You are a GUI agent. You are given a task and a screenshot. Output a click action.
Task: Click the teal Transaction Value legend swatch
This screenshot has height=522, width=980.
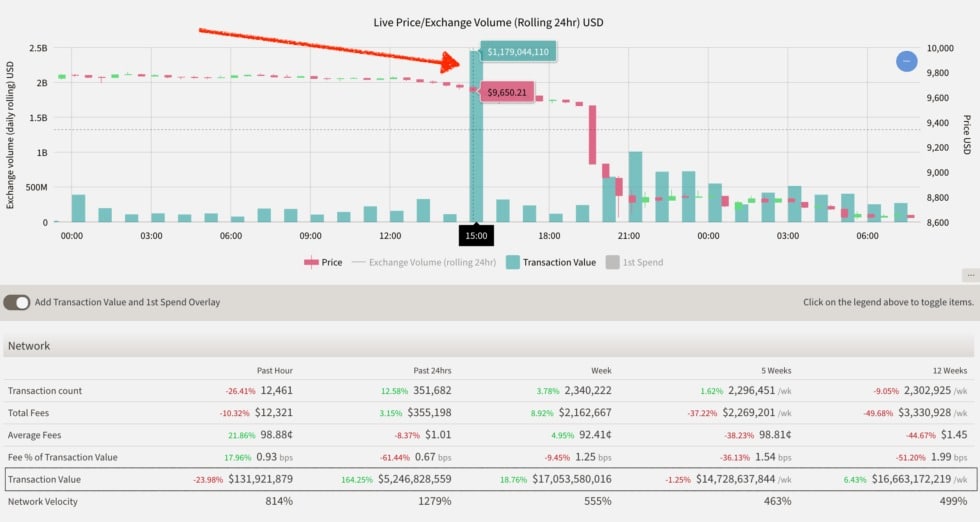point(512,263)
